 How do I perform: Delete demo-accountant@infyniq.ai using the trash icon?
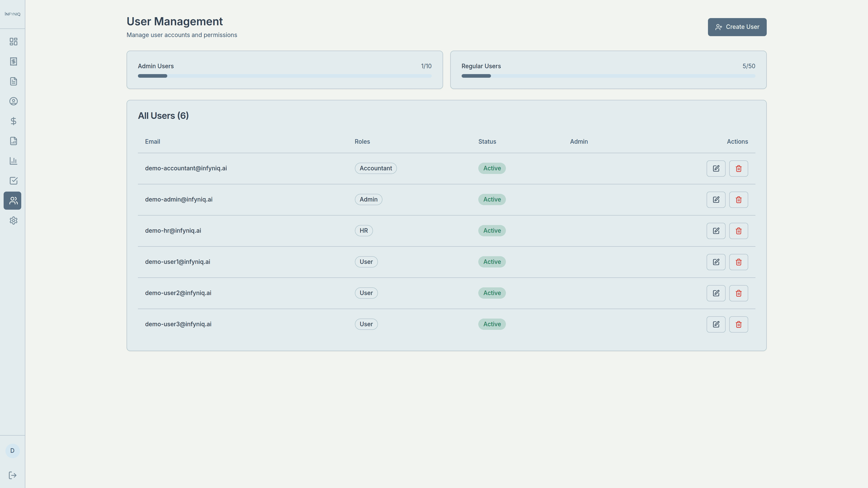pos(738,168)
